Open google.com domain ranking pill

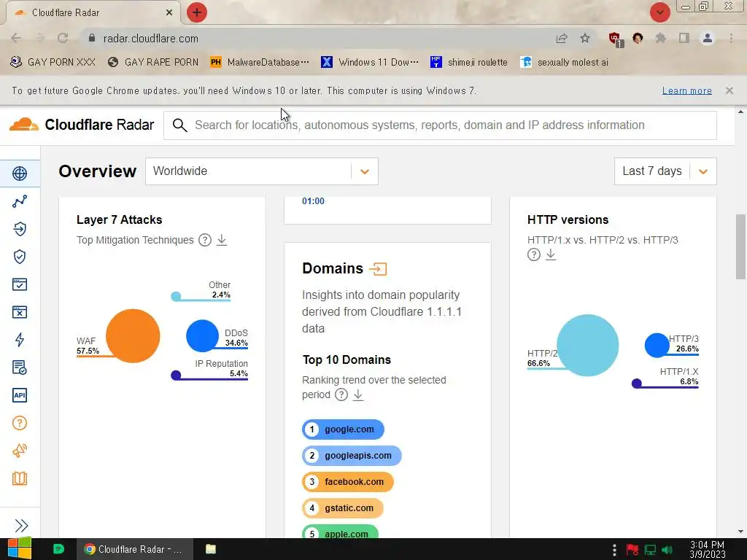tap(343, 429)
